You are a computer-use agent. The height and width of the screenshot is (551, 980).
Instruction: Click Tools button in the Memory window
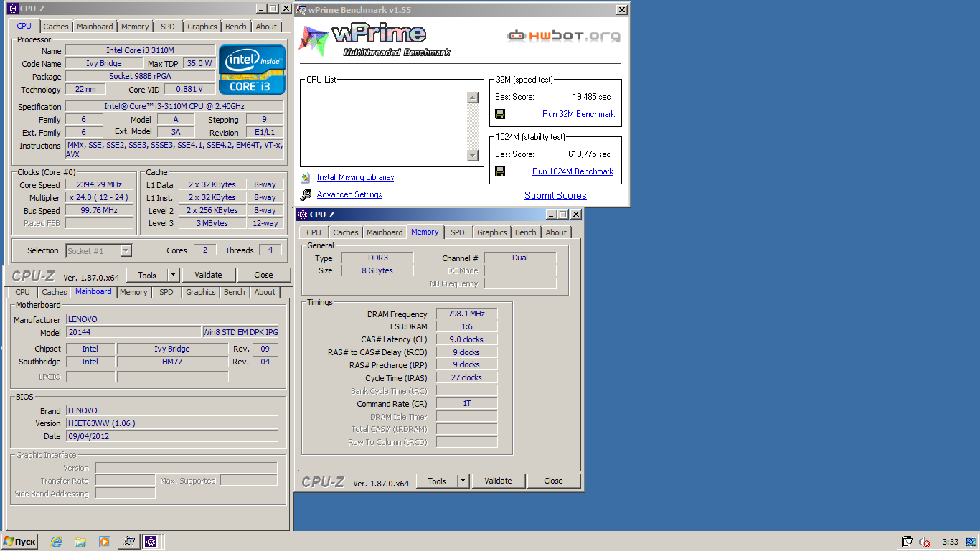point(437,481)
